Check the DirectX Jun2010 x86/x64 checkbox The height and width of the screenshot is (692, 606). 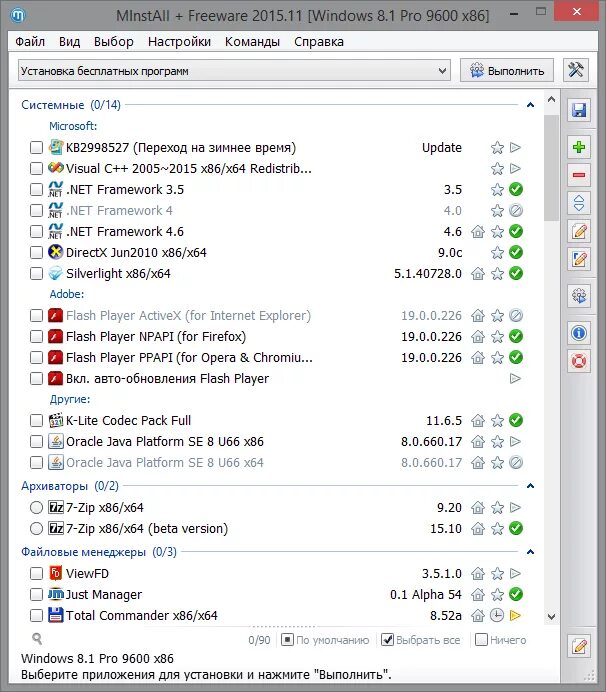pyautogui.click(x=36, y=252)
